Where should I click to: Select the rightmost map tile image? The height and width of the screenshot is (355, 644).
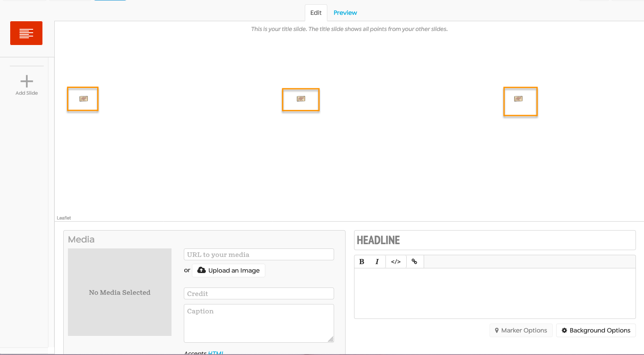(518, 99)
